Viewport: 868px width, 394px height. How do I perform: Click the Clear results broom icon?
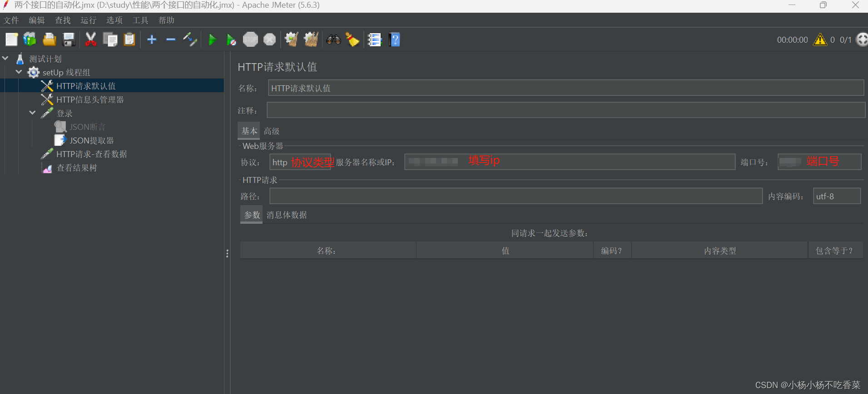click(292, 39)
